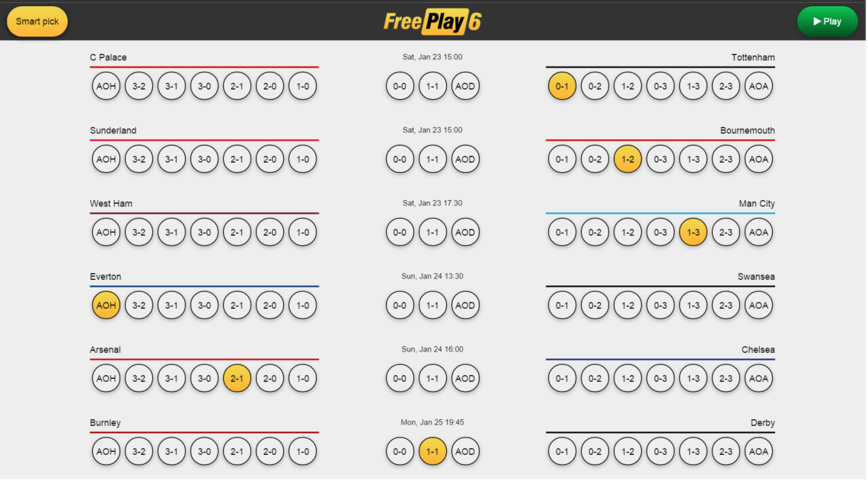Pick 3-0 for West Ham
Viewport: 868px width, 480px height.
[204, 232]
